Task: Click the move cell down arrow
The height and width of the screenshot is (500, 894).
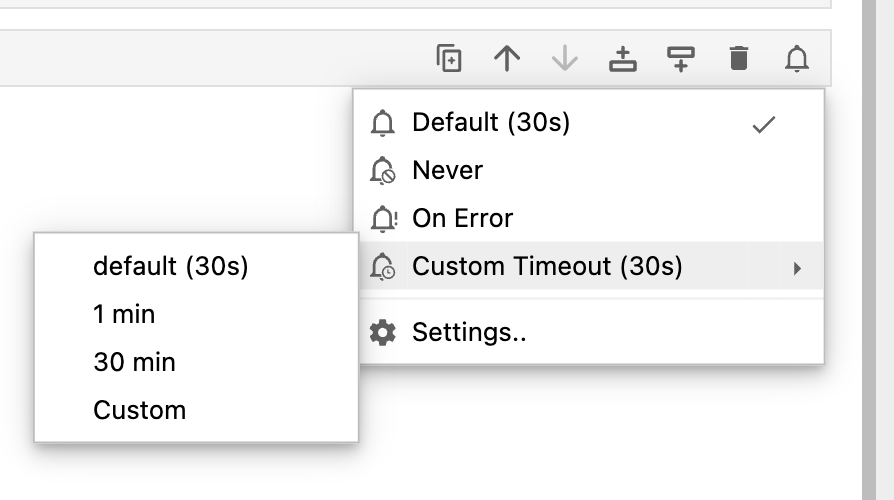Action: [x=565, y=59]
